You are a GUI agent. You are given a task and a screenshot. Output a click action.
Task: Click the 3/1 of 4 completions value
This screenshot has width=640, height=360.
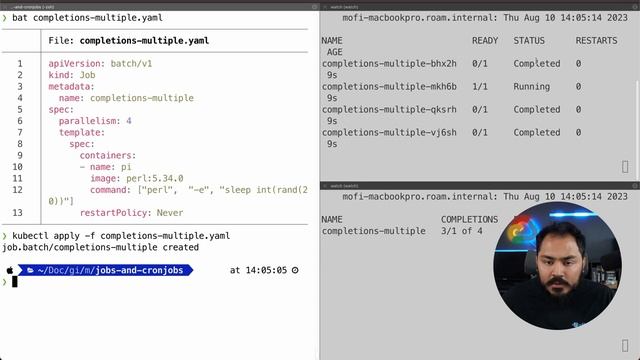(x=462, y=231)
